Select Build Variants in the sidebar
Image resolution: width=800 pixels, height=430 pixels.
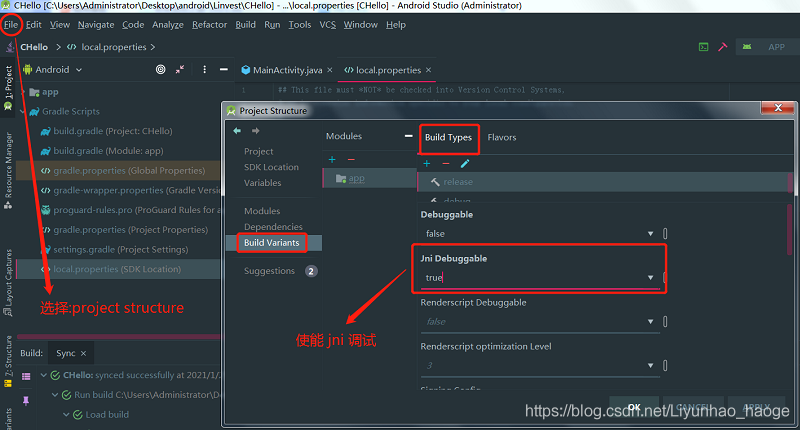(272, 243)
